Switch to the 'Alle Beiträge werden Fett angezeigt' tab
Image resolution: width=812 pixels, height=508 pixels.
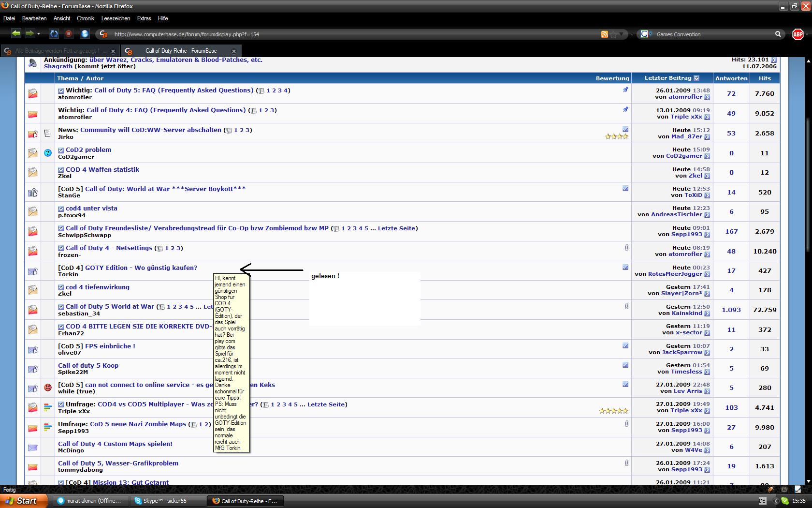pyautogui.click(x=60, y=51)
